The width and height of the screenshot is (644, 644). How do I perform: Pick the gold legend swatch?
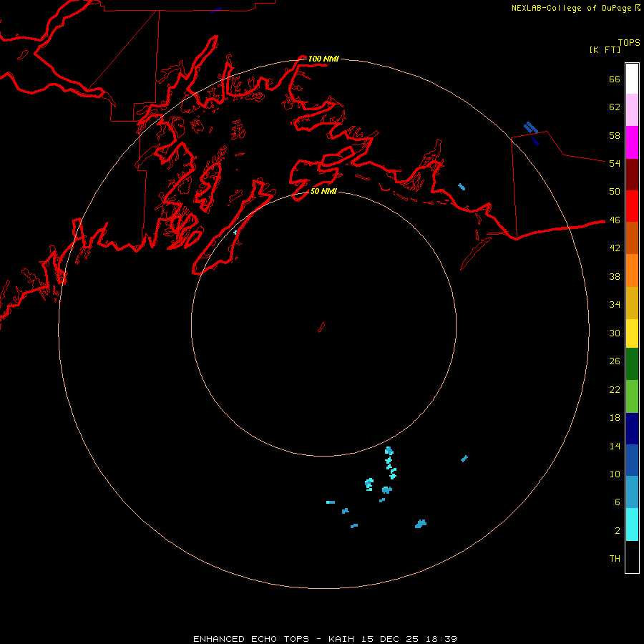(632, 303)
